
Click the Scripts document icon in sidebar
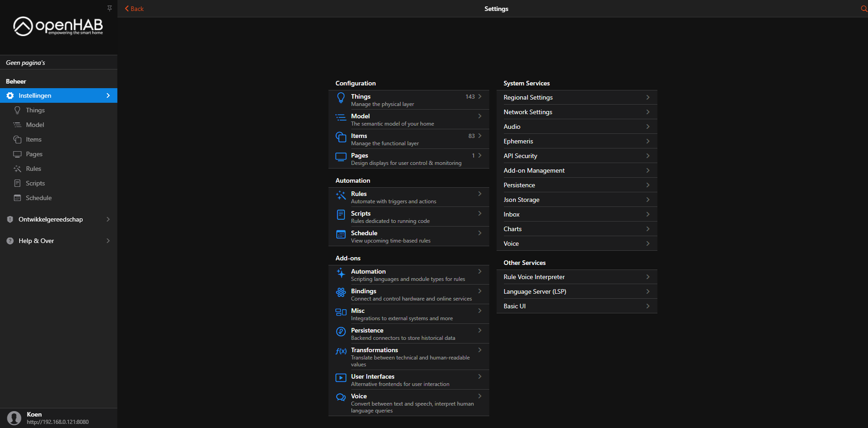click(17, 183)
